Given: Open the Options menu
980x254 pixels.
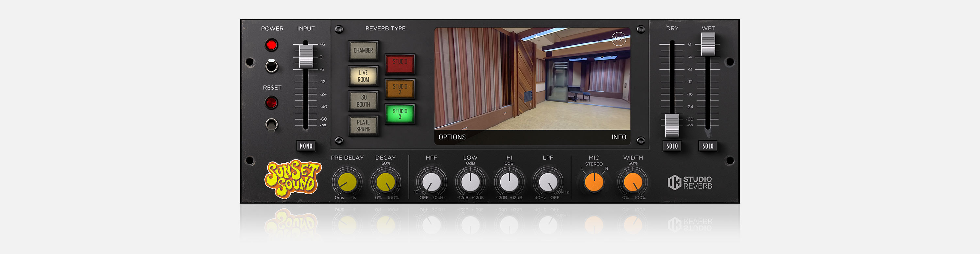Looking at the screenshot, I should (452, 137).
